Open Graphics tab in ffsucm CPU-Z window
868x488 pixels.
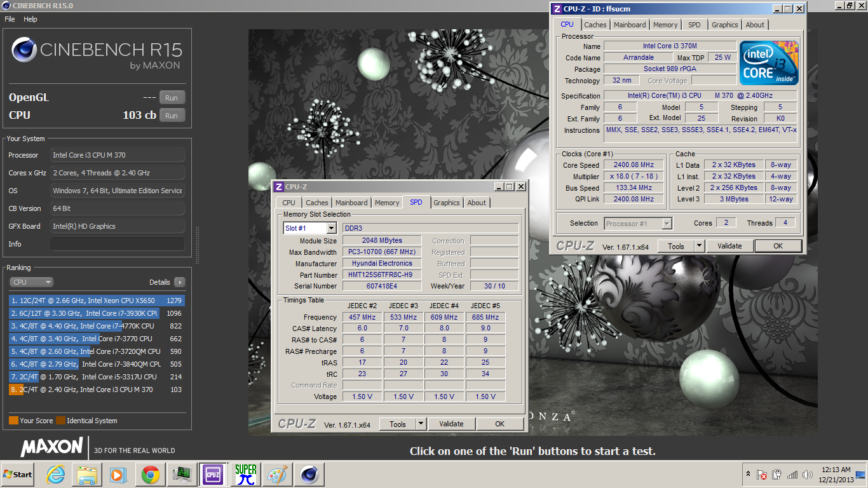(724, 25)
